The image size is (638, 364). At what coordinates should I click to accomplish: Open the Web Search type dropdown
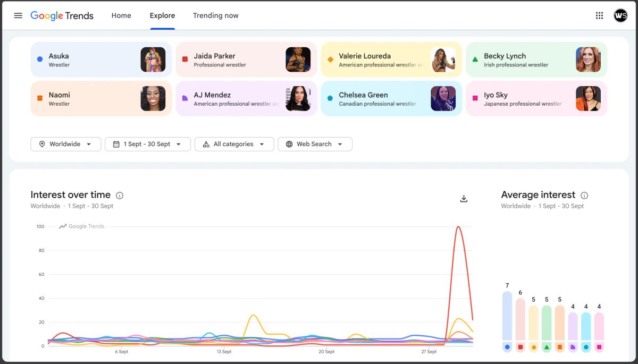point(315,144)
